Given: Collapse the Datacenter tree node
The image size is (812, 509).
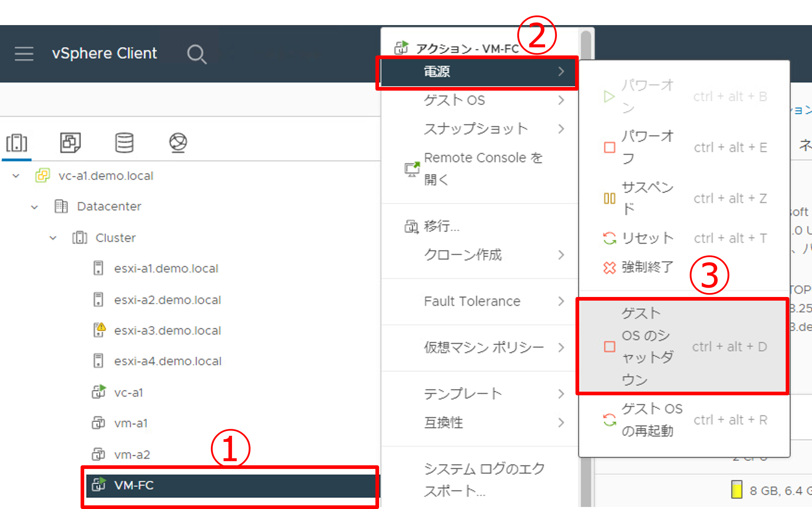Looking at the screenshot, I should pyautogui.click(x=34, y=207).
